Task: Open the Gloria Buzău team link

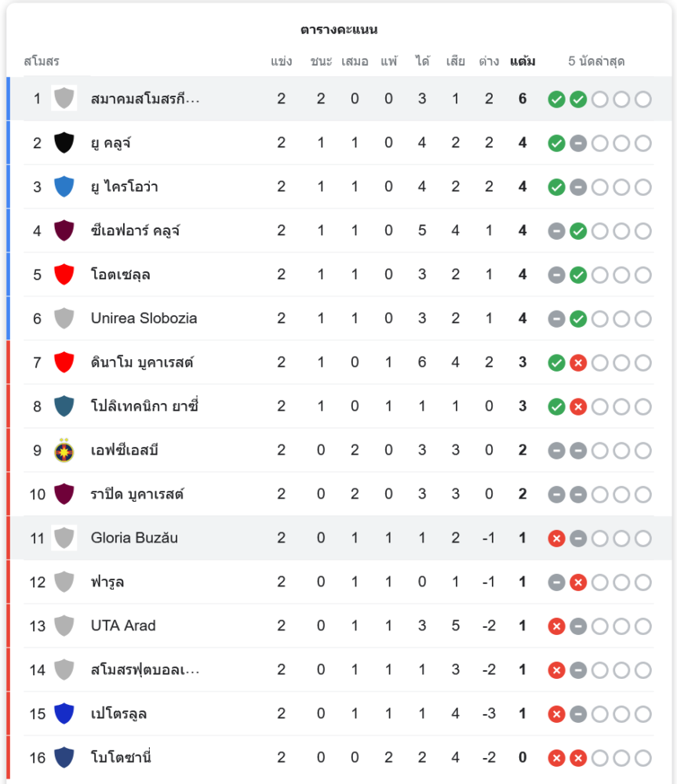Action: point(134,538)
